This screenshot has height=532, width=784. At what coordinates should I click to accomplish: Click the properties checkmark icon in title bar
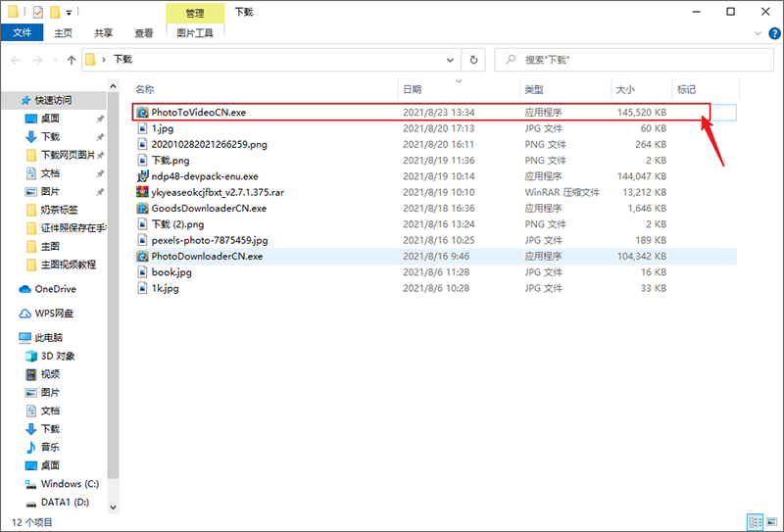coord(37,13)
